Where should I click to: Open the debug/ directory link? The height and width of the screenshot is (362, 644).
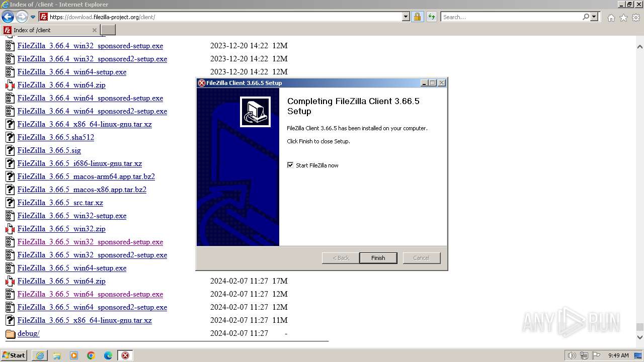click(x=29, y=333)
